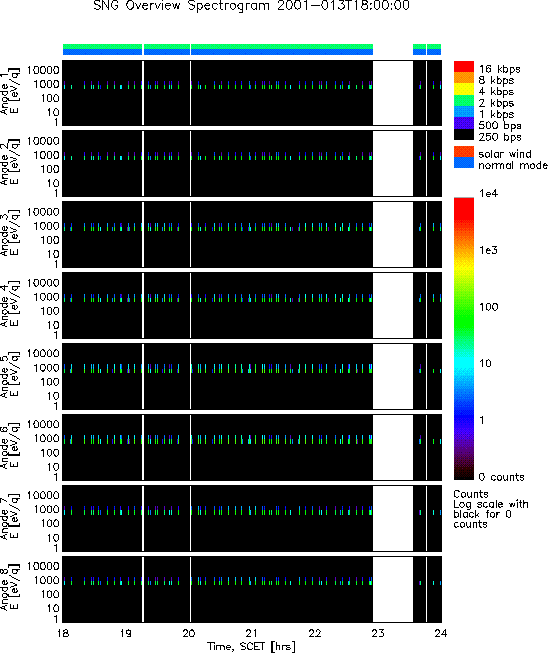The width and height of the screenshot is (548, 653).
Task: Click the Anode 1 spectrogram panel
Action: 252,92
